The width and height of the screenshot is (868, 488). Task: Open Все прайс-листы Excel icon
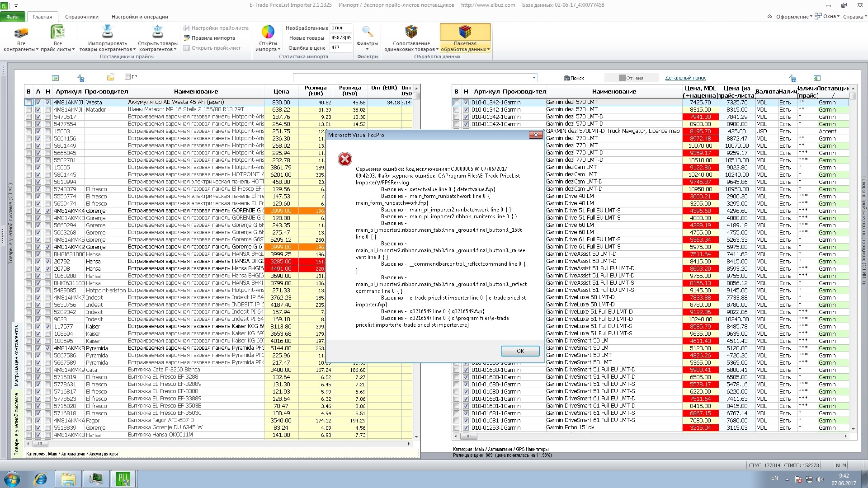[x=57, y=33]
